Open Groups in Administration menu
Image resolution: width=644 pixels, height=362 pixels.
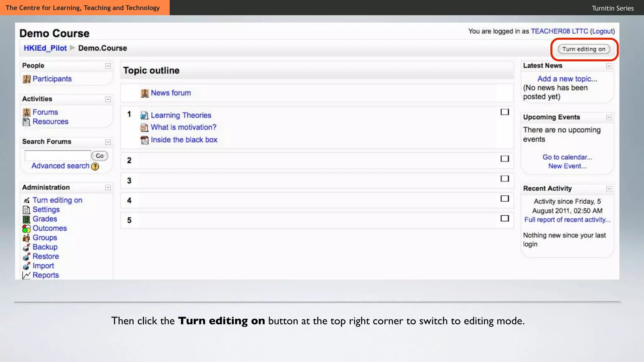45,238
